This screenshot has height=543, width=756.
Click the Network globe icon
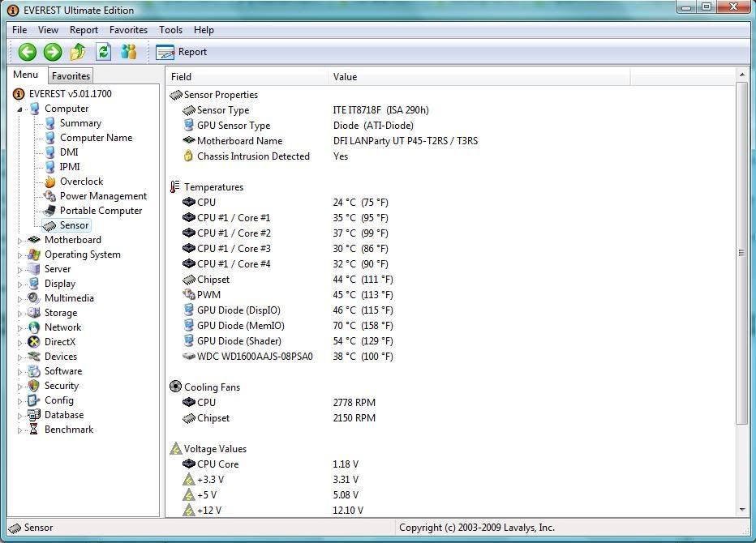pyautogui.click(x=34, y=327)
